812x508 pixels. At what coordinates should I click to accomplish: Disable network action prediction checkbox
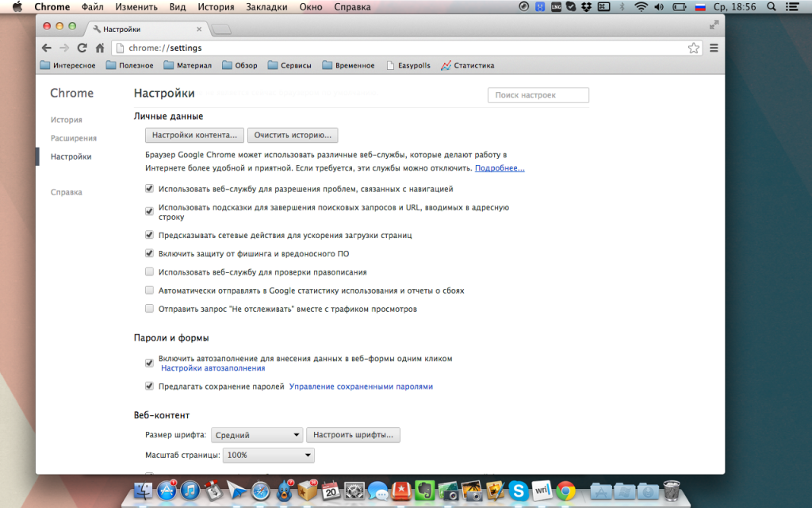point(149,235)
